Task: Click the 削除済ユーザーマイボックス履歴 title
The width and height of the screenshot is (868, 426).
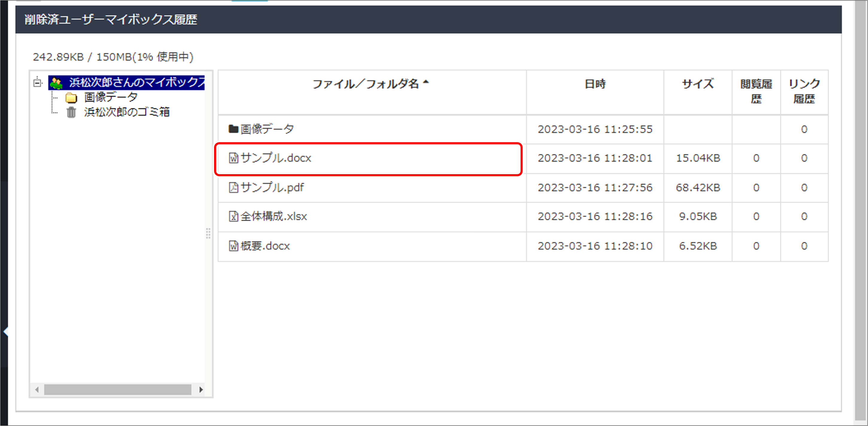Action: [x=111, y=19]
